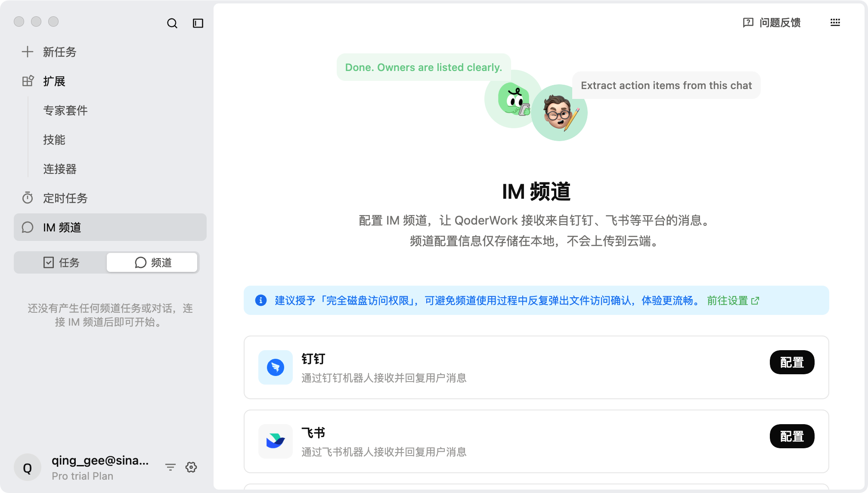Click the Feishu logo icon
The height and width of the screenshot is (493, 868).
coord(276,441)
